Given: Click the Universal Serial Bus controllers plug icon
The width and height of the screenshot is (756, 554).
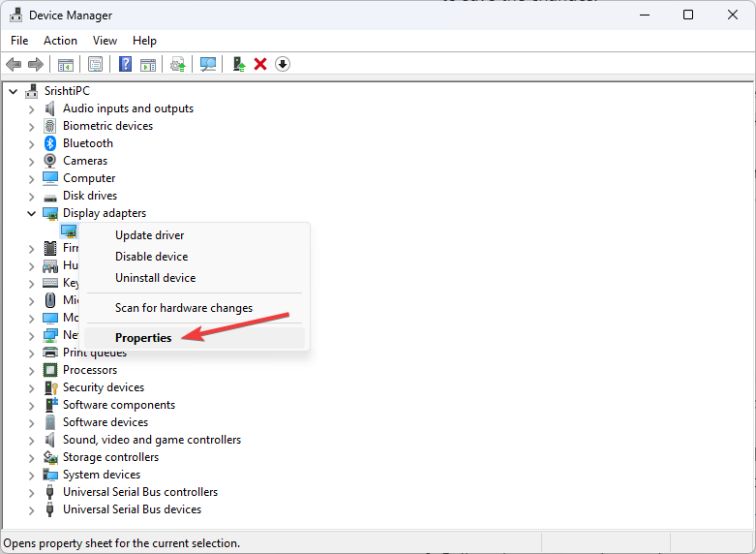Looking at the screenshot, I should (49, 492).
